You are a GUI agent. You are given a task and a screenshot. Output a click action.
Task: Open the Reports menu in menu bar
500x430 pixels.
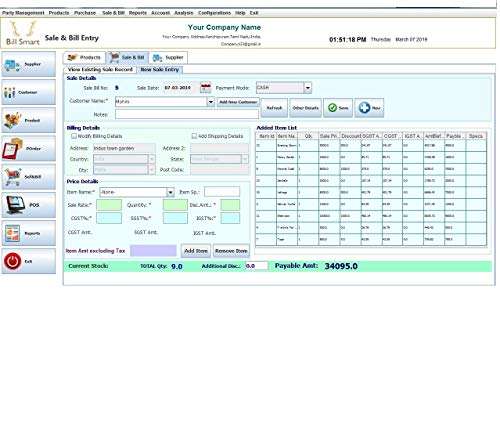(138, 13)
